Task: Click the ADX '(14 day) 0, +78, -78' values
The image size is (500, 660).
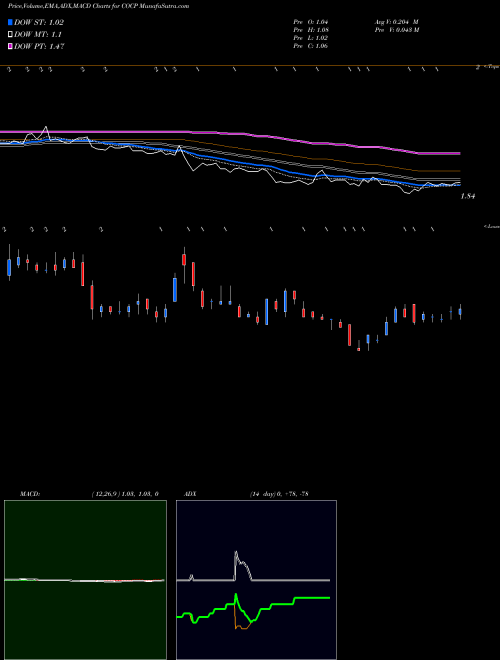Action: pos(279,494)
